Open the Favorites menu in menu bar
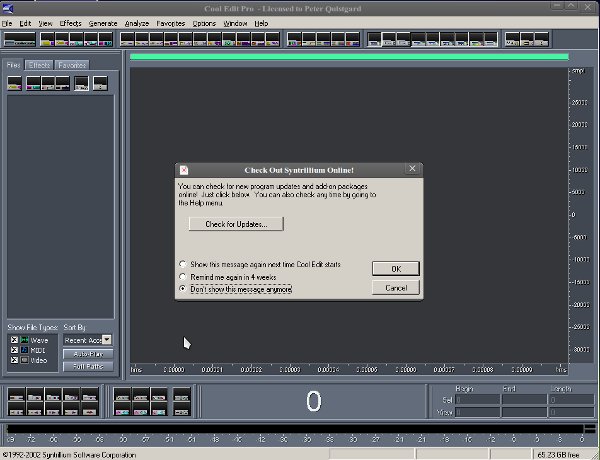Image resolution: width=600 pixels, height=460 pixels. 171,23
